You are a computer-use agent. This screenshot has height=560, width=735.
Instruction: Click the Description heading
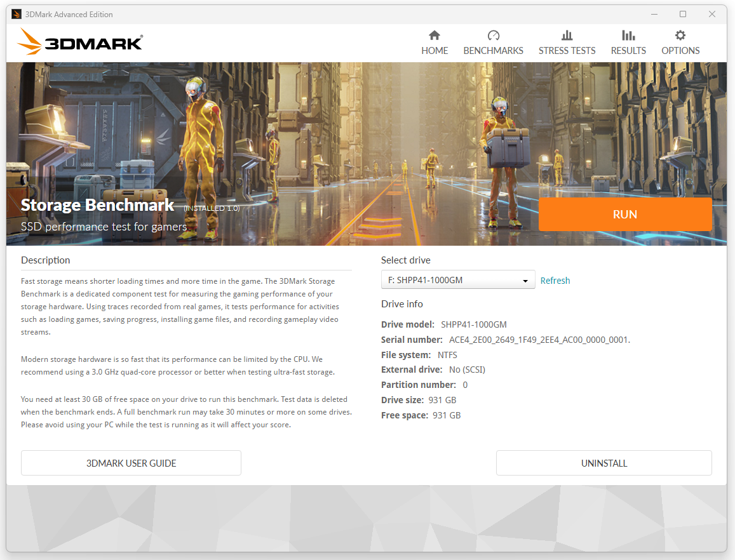click(x=46, y=260)
